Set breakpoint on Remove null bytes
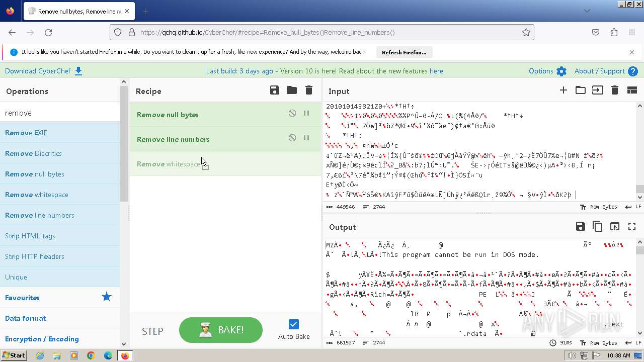This screenshot has height=362, width=644. pos(306,113)
